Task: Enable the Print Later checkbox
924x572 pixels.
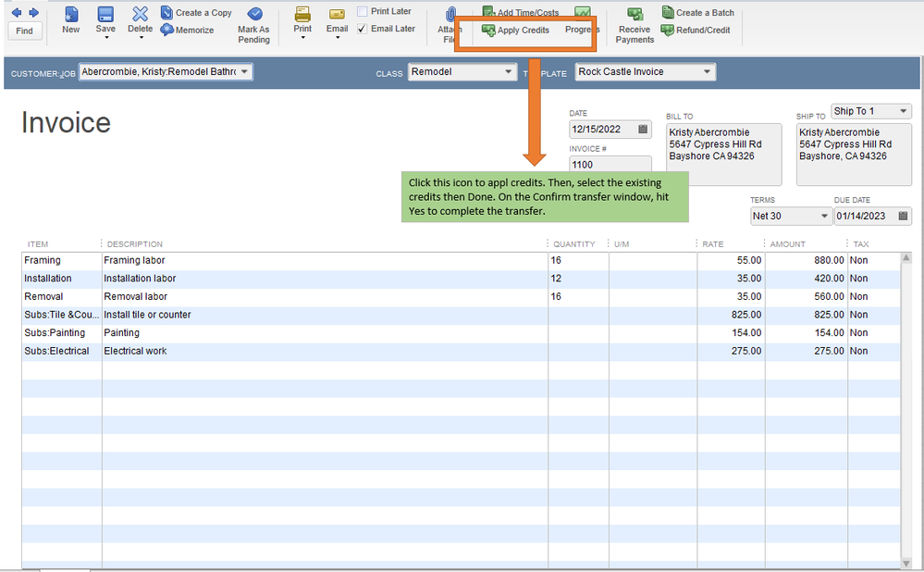Action: pos(362,12)
